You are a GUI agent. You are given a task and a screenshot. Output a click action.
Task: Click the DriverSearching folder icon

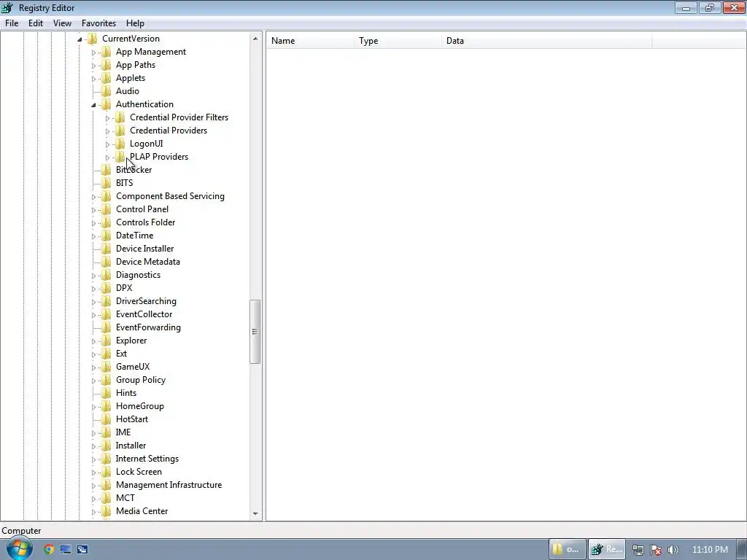[x=107, y=301]
